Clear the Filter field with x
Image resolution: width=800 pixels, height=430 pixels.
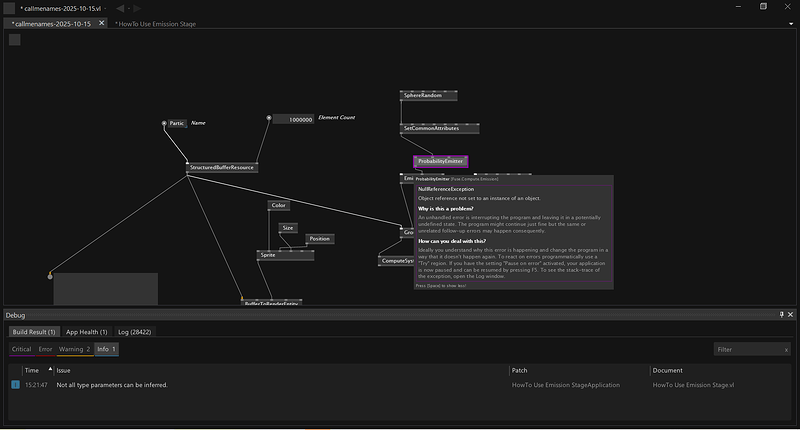(786, 350)
